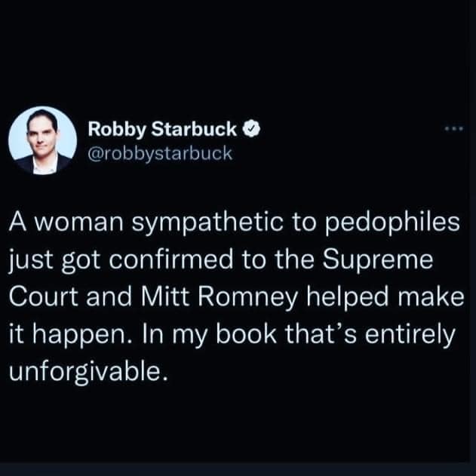
Task: Click the blue verified badge icon
Action: tap(254, 130)
